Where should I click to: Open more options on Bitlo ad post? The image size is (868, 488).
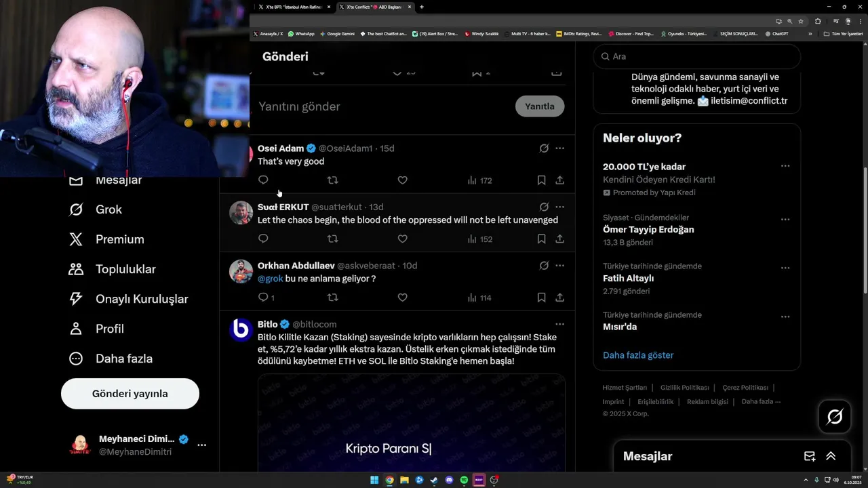(x=560, y=324)
